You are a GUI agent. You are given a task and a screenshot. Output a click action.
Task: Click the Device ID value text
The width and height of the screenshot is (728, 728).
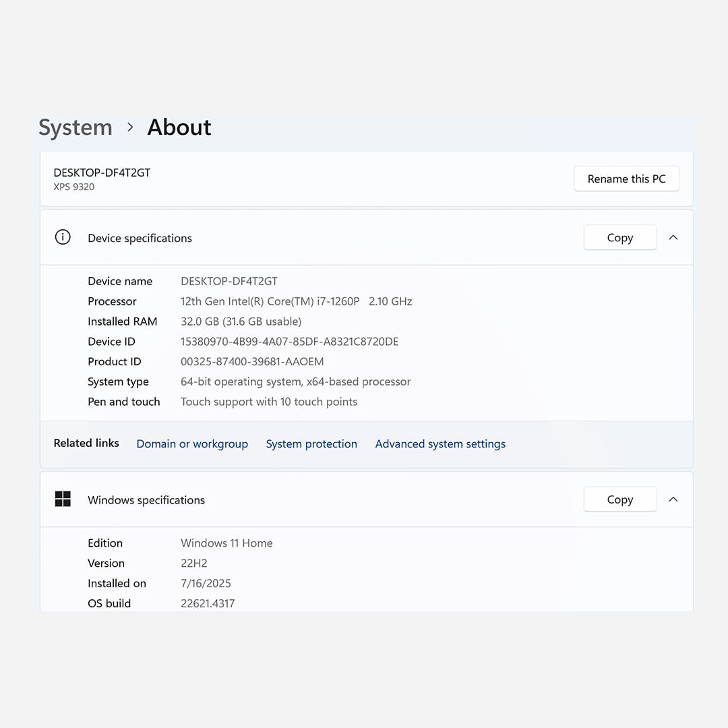click(x=289, y=341)
